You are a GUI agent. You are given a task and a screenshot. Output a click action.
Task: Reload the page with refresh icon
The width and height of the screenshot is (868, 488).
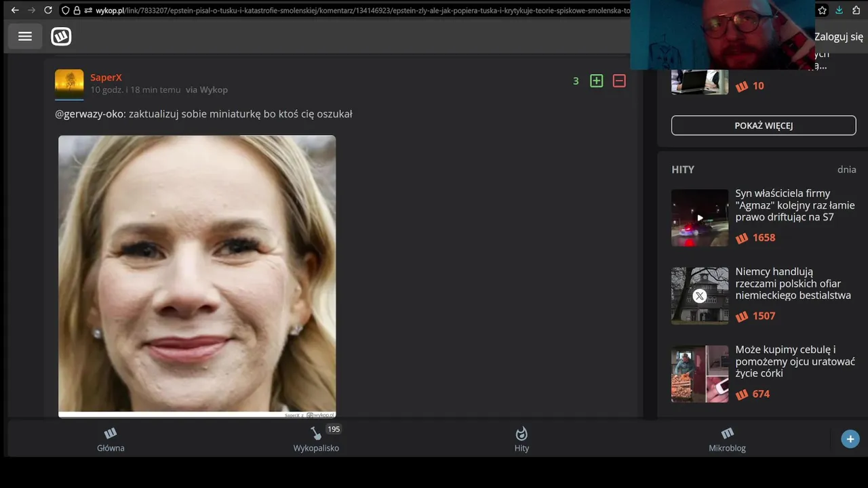48,10
